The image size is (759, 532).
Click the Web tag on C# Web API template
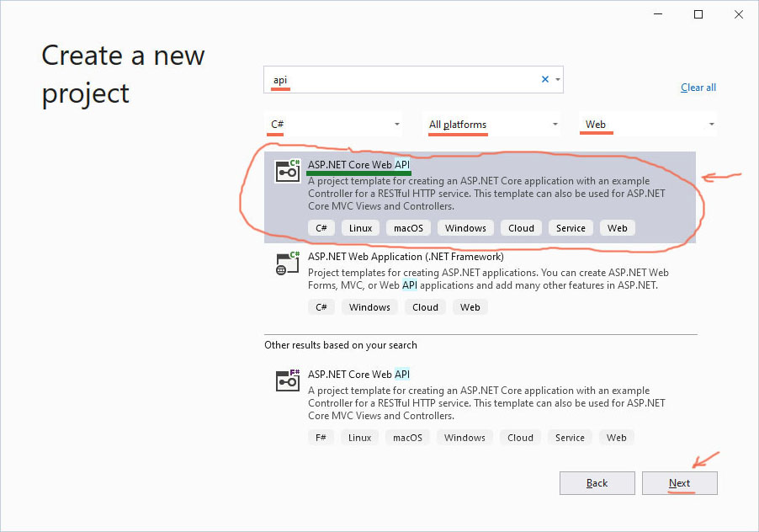[x=617, y=228]
